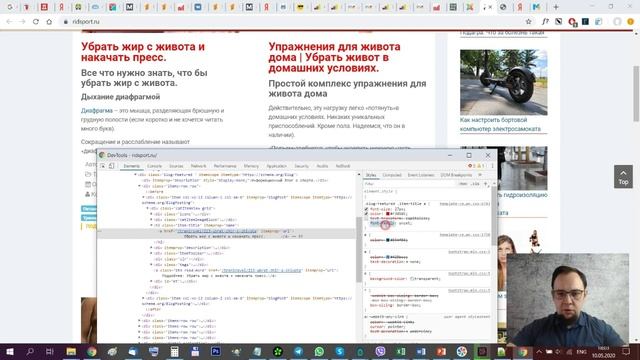The image size is (640, 360).
Task: Open File Explorer from the taskbar
Action: point(71,352)
